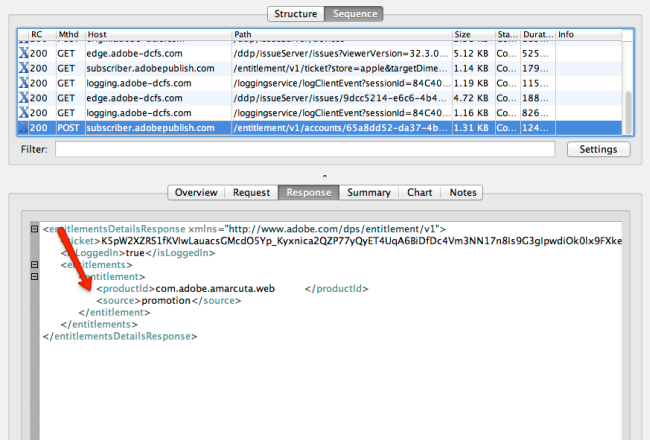The image size is (650, 440).
Task: Click icon of the 1.16 KB logging request row
Action: 24,113
